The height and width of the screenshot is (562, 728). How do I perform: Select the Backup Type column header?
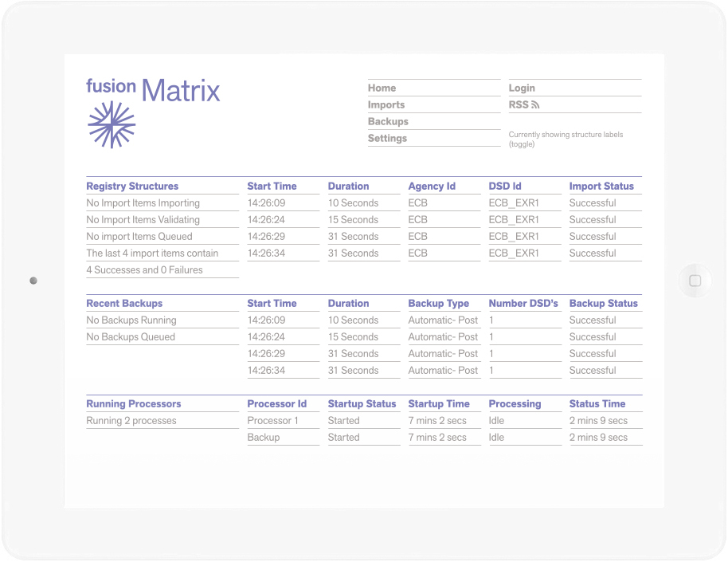tap(439, 304)
